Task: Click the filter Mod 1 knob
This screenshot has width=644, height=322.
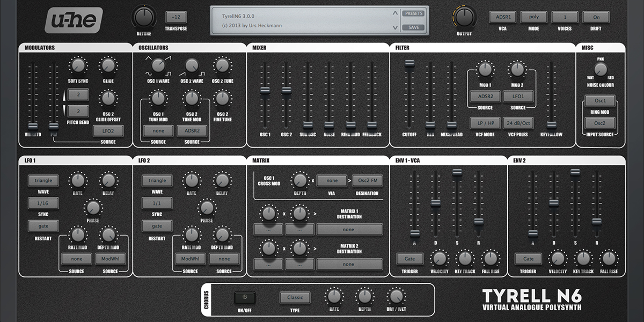Action: (x=485, y=69)
